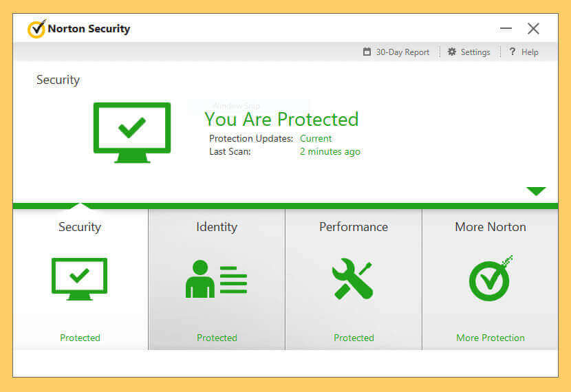Expand details with the green down arrow
Image resolution: width=571 pixels, height=392 pixels.
click(x=536, y=191)
